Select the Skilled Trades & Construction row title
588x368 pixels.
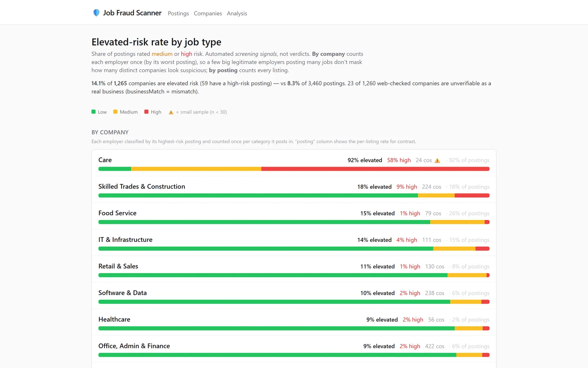pyautogui.click(x=142, y=187)
